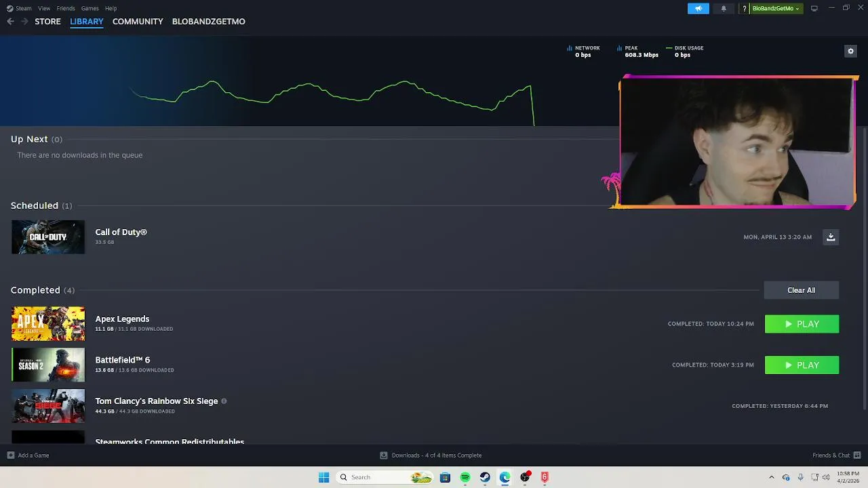Play Apex Legends

click(x=802, y=324)
